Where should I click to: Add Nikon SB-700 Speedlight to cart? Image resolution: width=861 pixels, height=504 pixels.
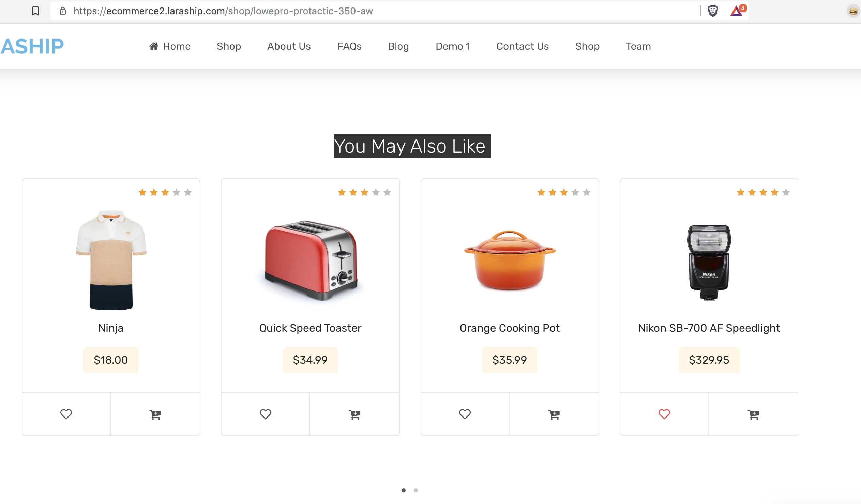tap(753, 414)
